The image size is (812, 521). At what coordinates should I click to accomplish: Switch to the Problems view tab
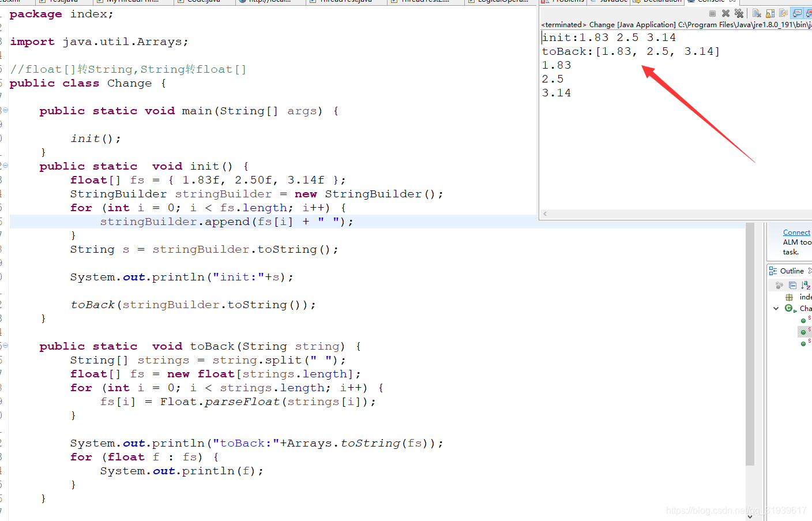tap(563, 1)
